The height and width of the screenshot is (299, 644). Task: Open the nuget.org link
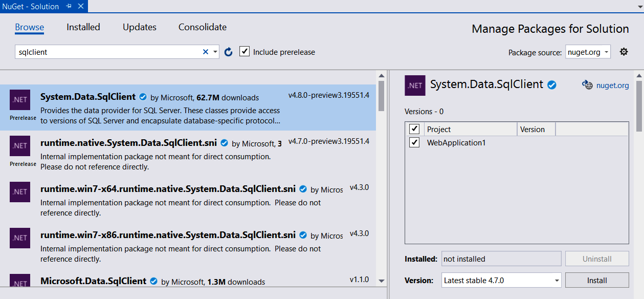coord(612,86)
